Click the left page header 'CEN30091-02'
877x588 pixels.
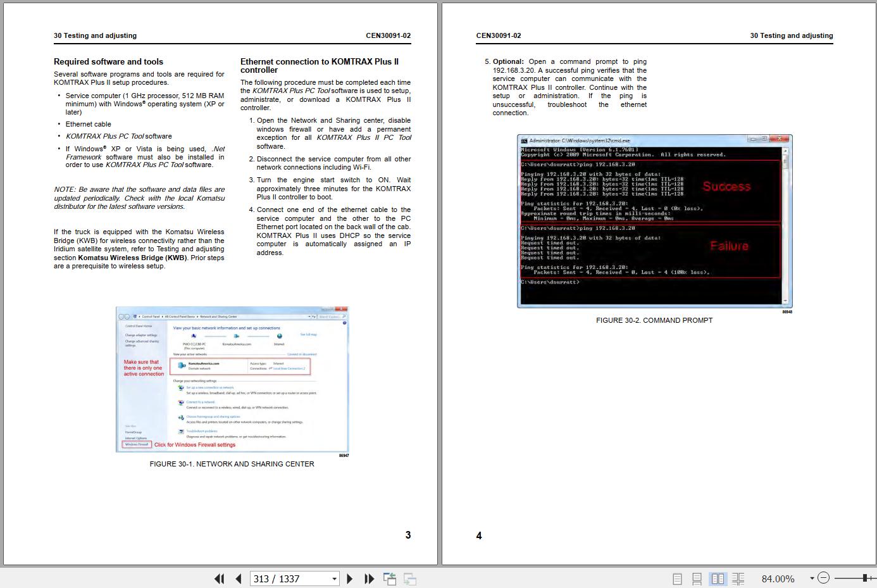[388, 35]
